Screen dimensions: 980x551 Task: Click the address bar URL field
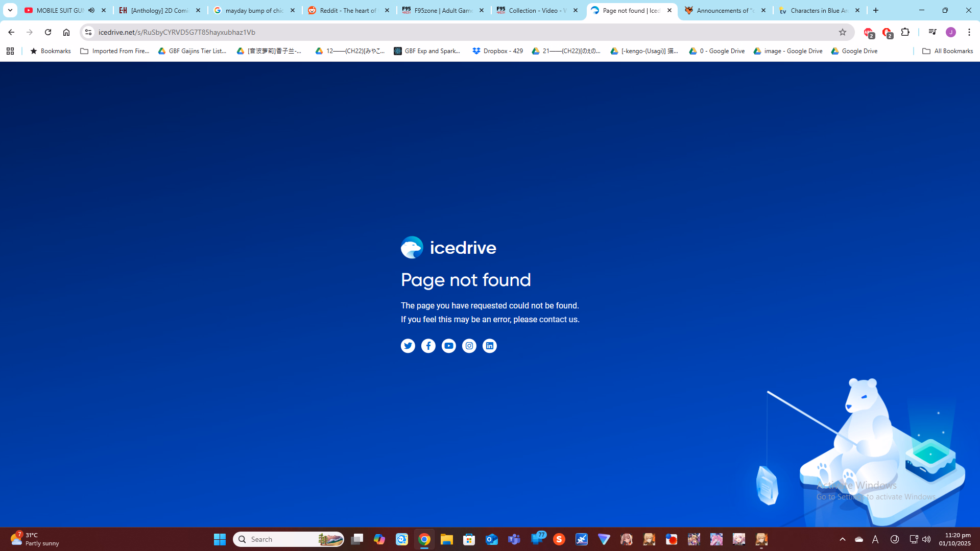(460, 32)
